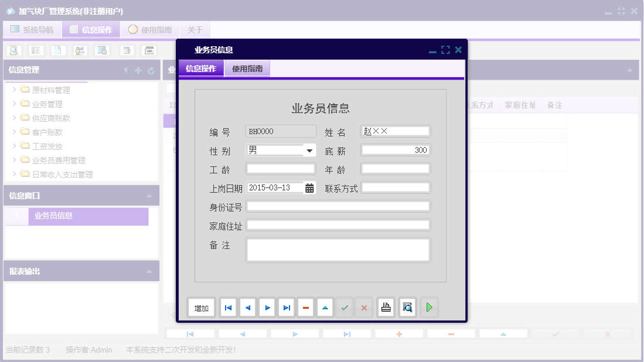
Task: Open the search/preview icon on the left toolbar
Action: tap(13, 50)
